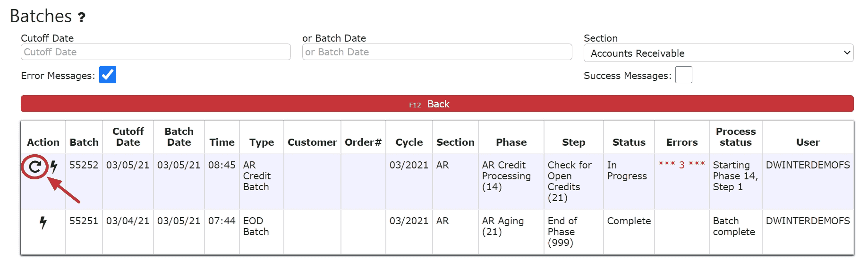Image resolution: width=868 pixels, height=264 pixels.
Task: Click the Status column header
Action: 629,142
